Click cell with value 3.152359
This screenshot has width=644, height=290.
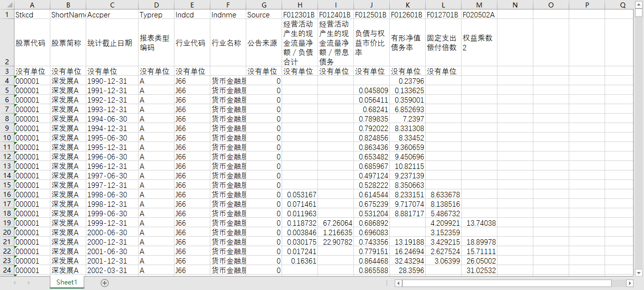click(x=443, y=232)
